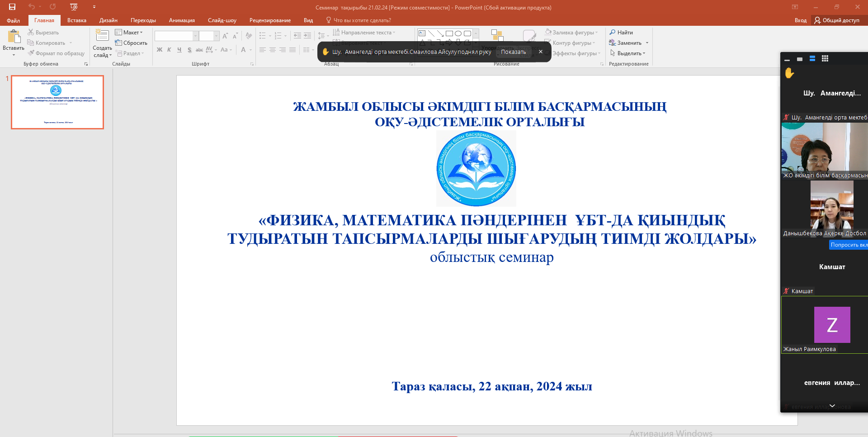Click Показать in the raised hand notification
Image resolution: width=868 pixels, height=437 pixels.
click(513, 52)
